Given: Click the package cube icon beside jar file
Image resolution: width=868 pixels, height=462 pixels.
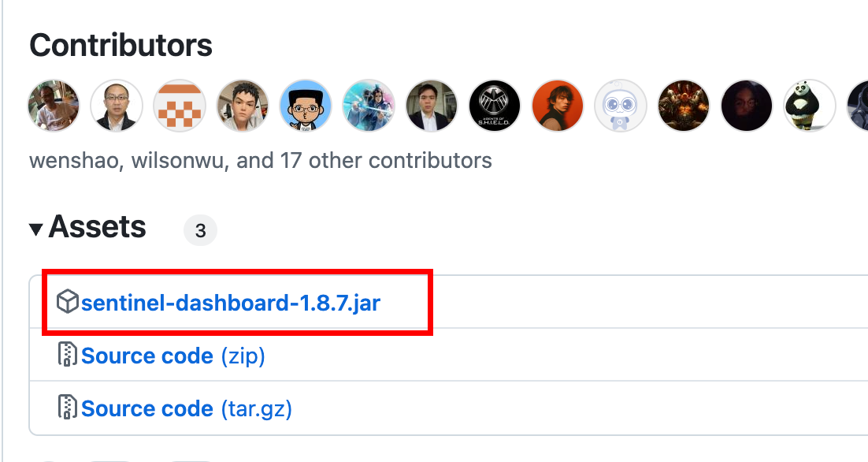Looking at the screenshot, I should click(x=68, y=301).
